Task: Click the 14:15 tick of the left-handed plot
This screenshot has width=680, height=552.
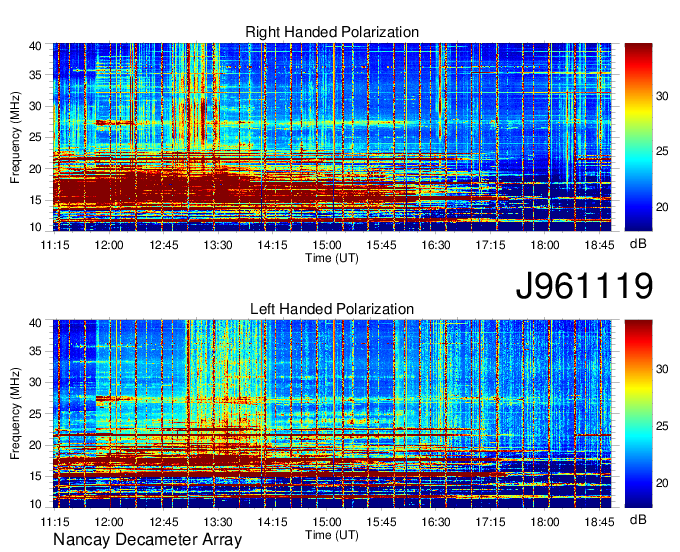Action: tap(272, 522)
